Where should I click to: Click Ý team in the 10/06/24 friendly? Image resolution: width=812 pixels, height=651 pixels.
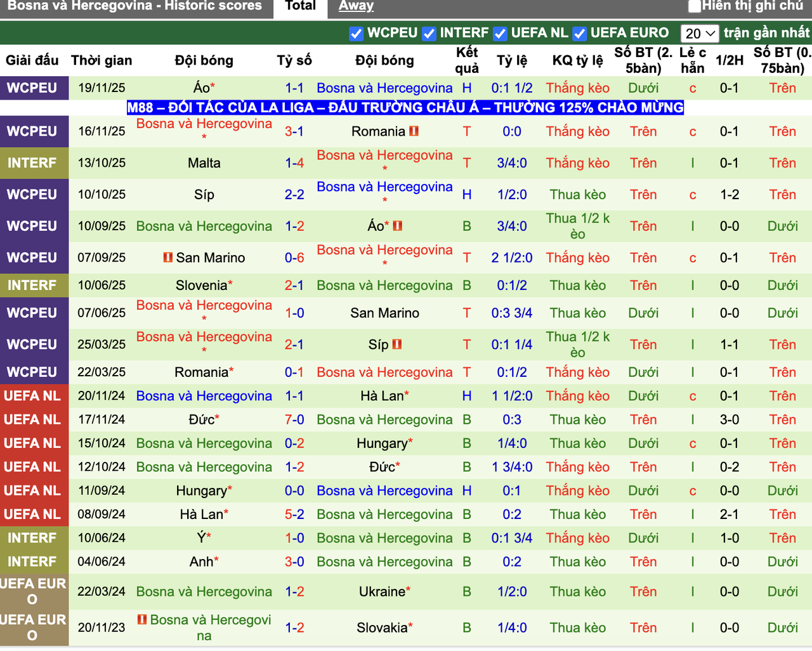point(201,538)
